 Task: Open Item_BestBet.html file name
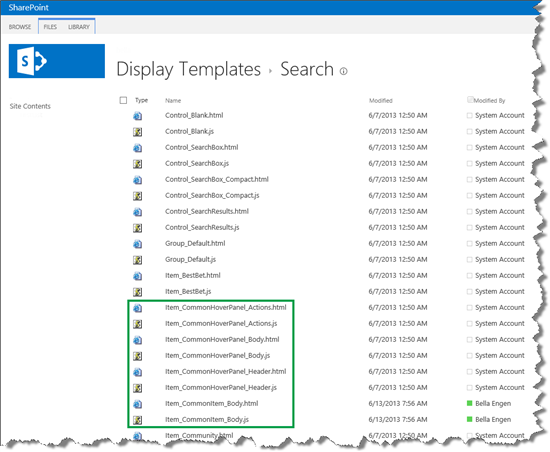[x=193, y=276]
